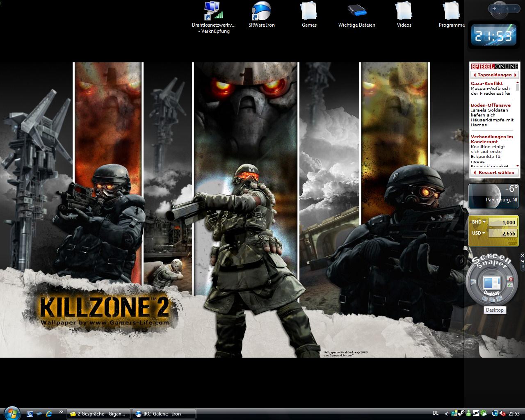Click the taskbar clock showing 21:53
Image resolution: width=525 pixels, height=420 pixels.
pyautogui.click(x=514, y=413)
